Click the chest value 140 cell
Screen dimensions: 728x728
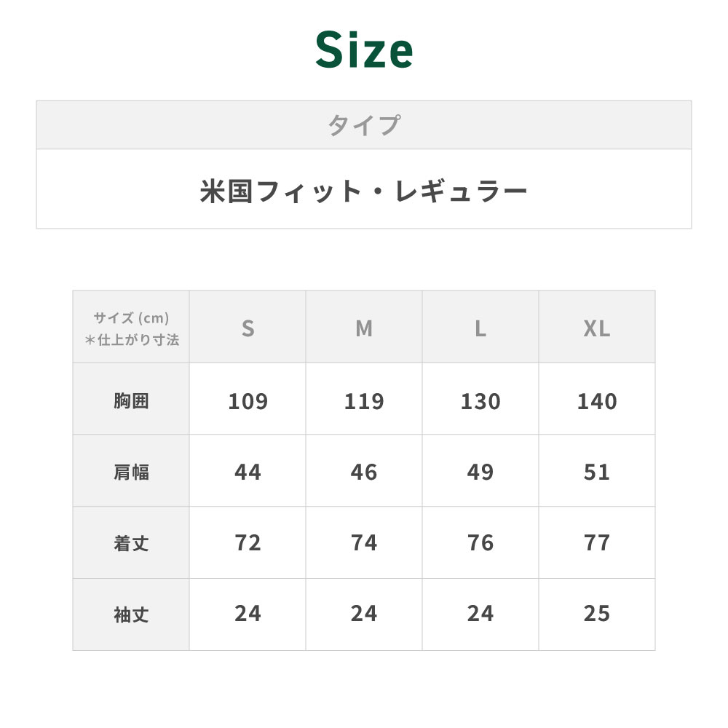pyautogui.click(x=597, y=400)
